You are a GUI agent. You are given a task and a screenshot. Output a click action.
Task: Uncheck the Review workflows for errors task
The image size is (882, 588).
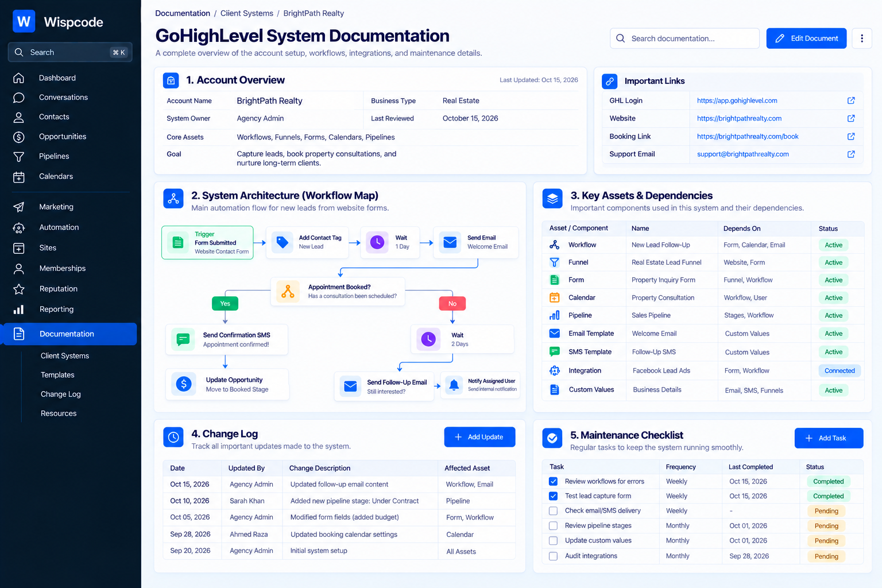[x=553, y=481]
